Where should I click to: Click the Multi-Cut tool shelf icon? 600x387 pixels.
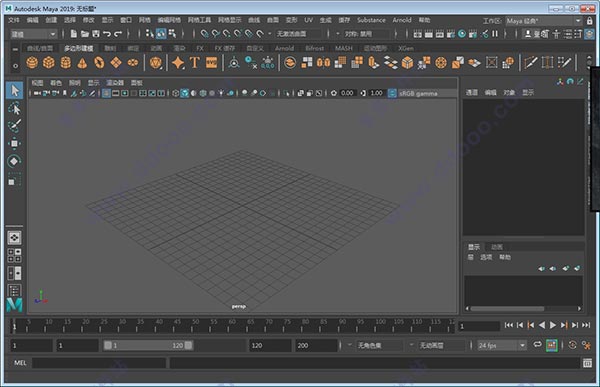[531, 62]
